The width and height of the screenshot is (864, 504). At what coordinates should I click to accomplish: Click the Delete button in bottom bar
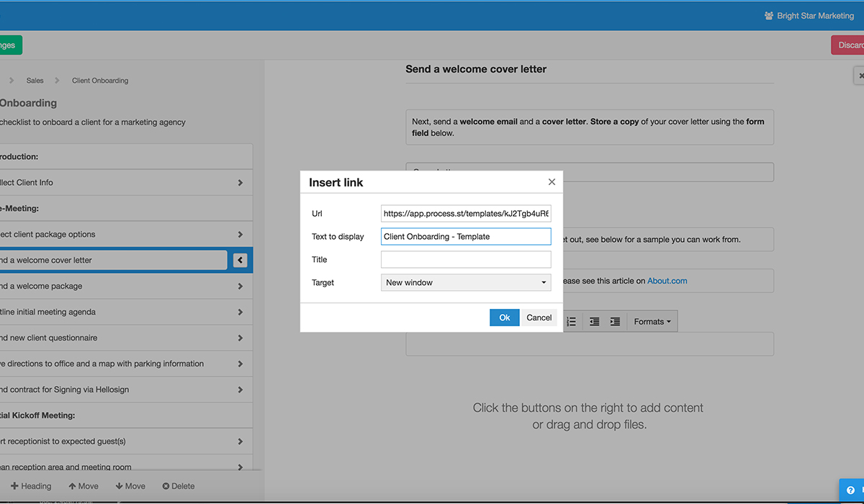click(179, 486)
